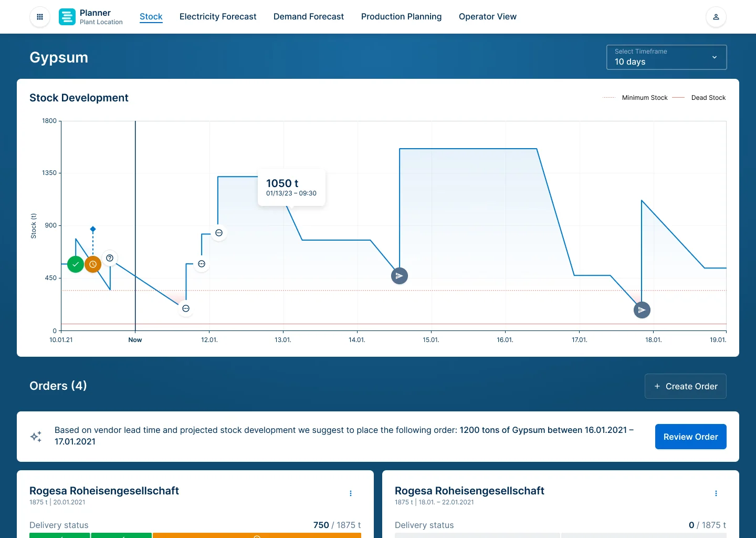The width and height of the screenshot is (756, 538).
Task: Click the 750 / 1875 t delivery value
Action: click(x=337, y=525)
